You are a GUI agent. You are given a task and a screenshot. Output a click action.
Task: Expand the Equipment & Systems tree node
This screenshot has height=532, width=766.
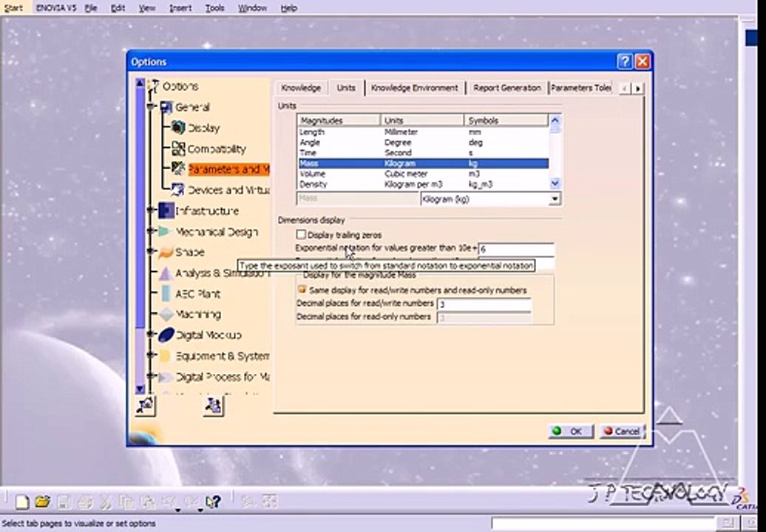151,356
